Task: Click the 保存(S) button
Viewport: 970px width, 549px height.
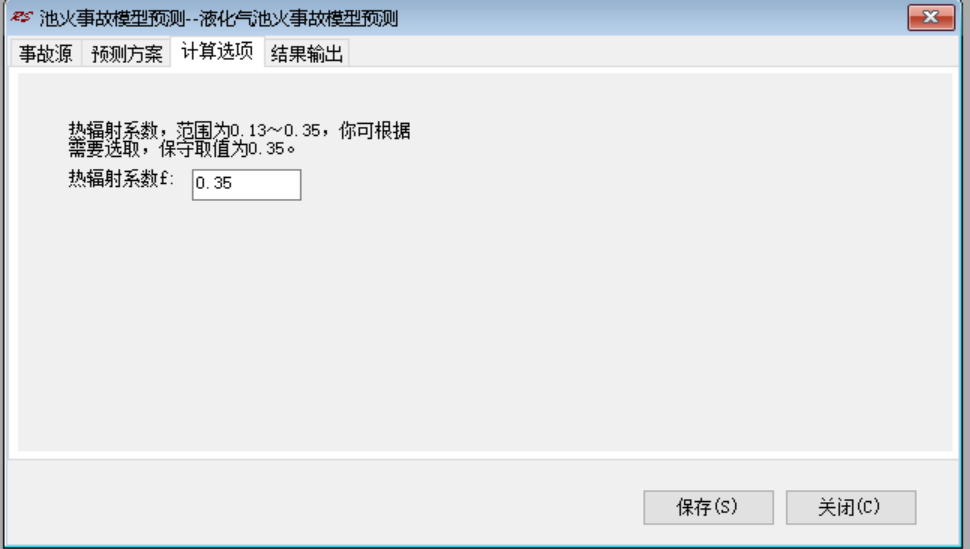Action: coord(708,507)
